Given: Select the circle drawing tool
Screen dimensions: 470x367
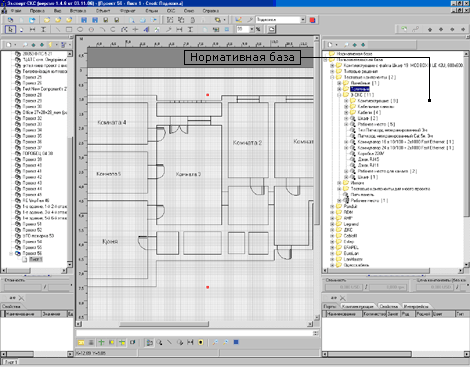Looking at the screenshot, I should pos(91,30).
